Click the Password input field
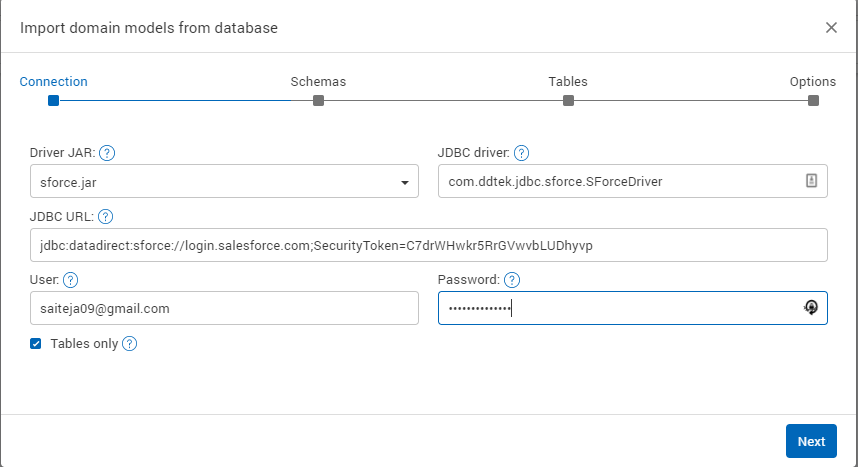The height and width of the screenshot is (467, 858). click(620, 309)
